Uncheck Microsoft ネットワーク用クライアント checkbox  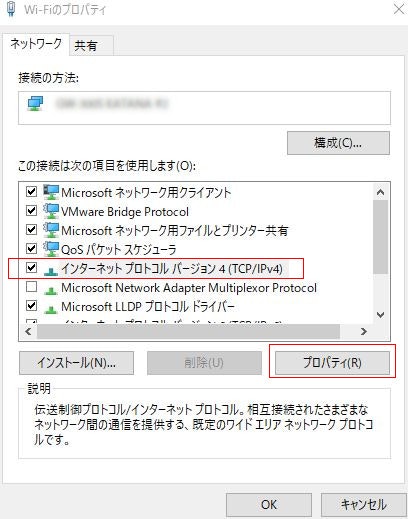tap(31, 192)
